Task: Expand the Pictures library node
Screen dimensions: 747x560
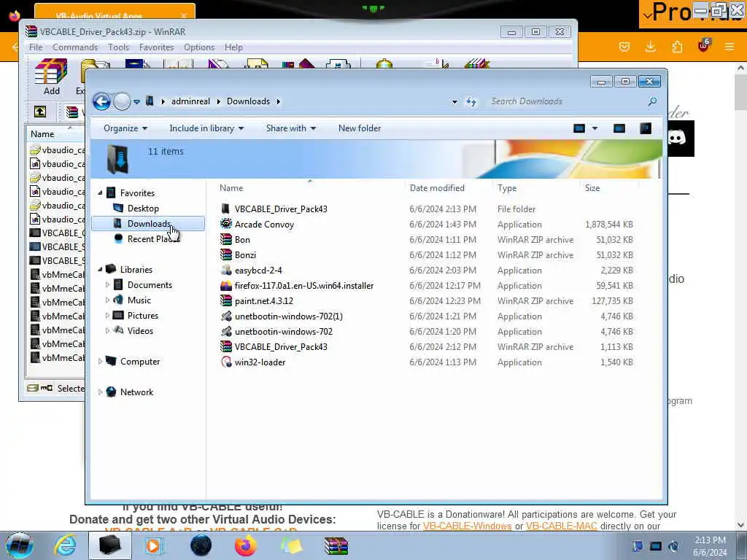Action: pos(107,315)
